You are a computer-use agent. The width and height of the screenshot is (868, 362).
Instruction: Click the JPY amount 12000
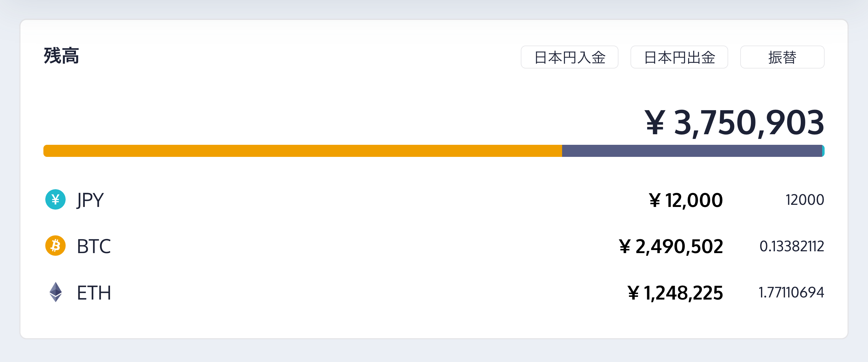(x=805, y=200)
